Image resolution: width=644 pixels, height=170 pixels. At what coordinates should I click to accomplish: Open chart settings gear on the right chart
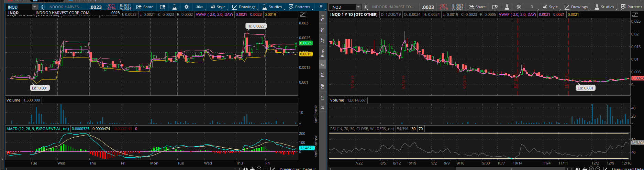[519, 7]
